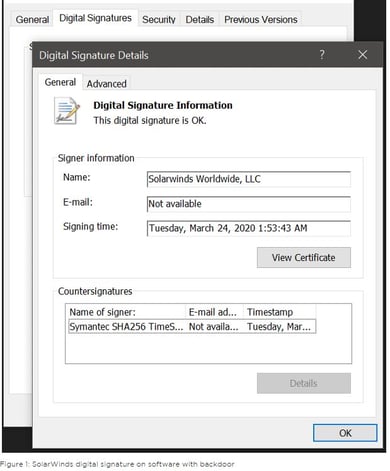This screenshot has width=390, height=471.
Task: Click the greyed Details button under Countersignatures
Action: pyautogui.click(x=304, y=383)
